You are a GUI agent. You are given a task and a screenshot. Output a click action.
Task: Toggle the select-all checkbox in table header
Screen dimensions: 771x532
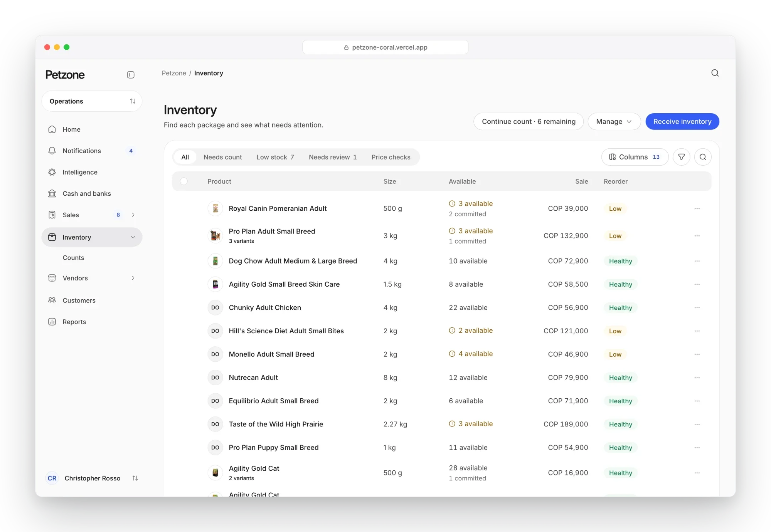(x=184, y=181)
